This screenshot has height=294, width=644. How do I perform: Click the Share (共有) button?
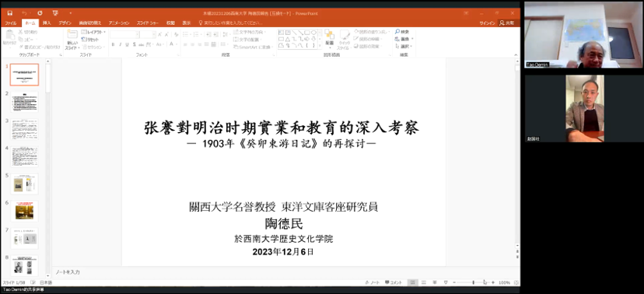507,23
